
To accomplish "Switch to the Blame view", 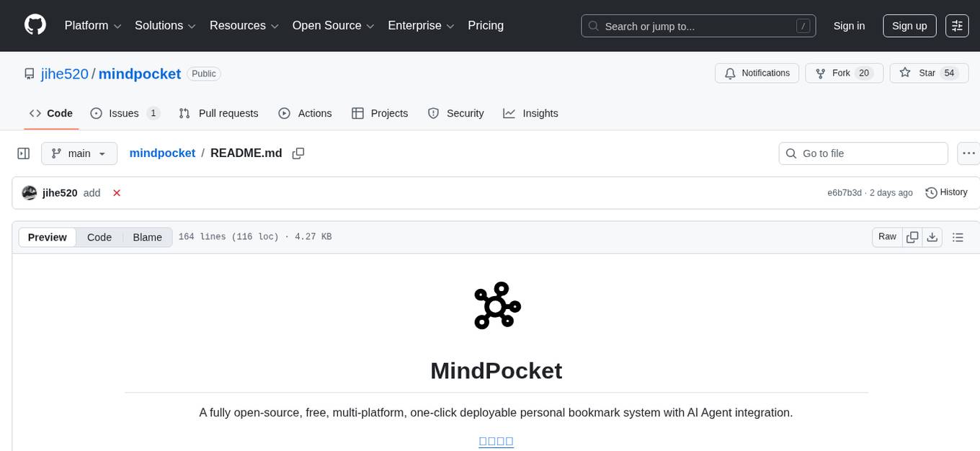I will tap(147, 237).
